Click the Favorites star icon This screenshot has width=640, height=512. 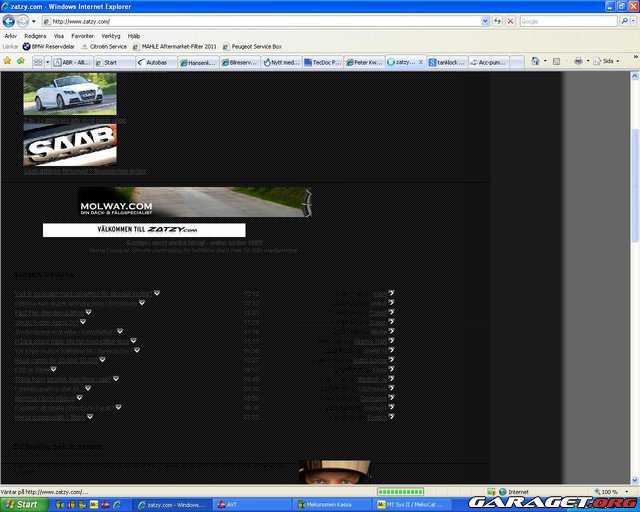(8, 61)
